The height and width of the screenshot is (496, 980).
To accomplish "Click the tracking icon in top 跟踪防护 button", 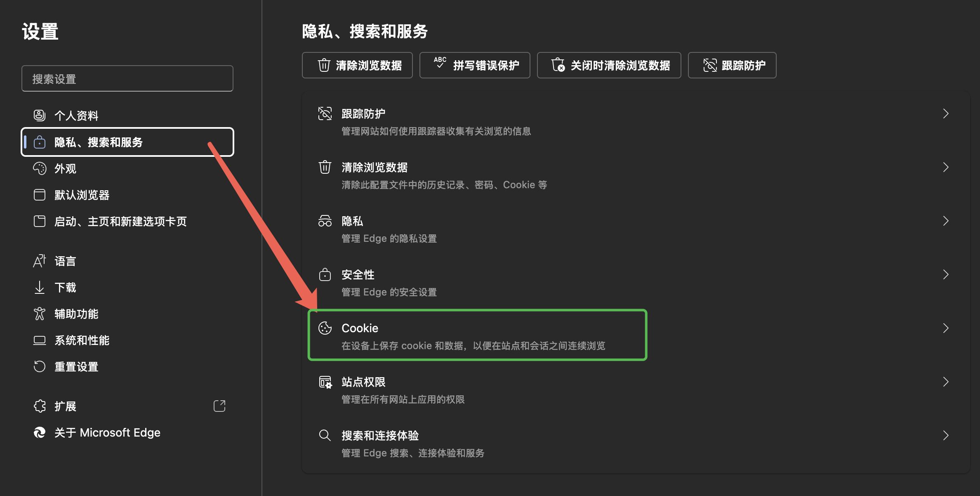I will (x=710, y=65).
